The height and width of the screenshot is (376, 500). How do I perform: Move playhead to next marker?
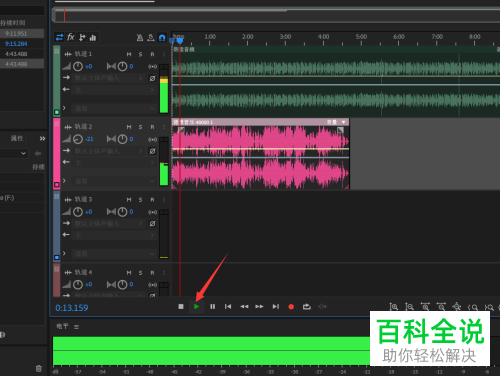click(x=275, y=306)
